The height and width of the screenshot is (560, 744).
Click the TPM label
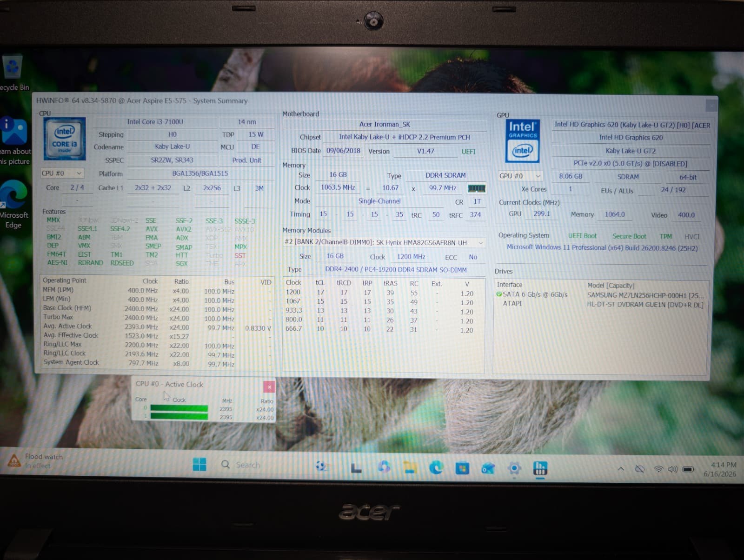coord(665,236)
